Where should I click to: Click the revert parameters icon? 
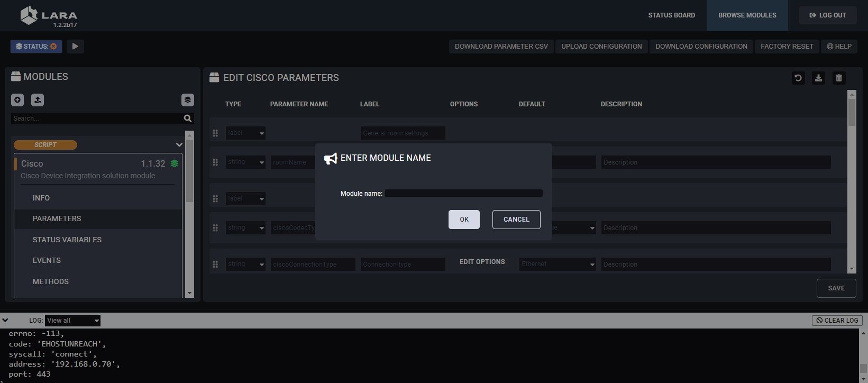click(798, 78)
